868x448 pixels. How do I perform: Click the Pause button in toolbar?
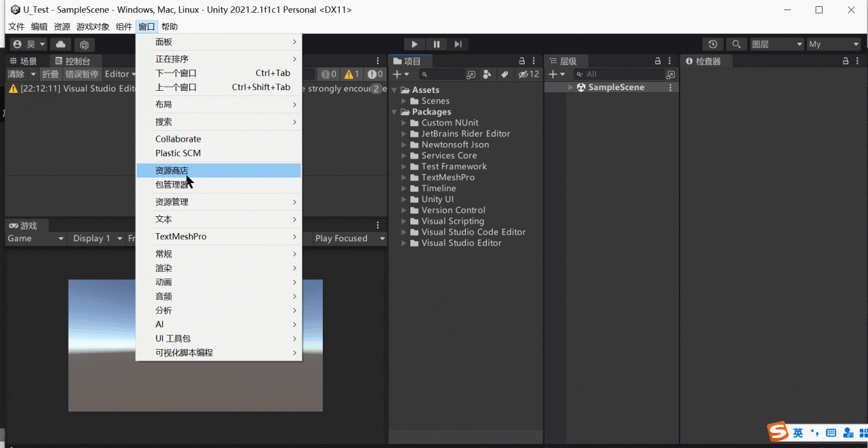436,44
